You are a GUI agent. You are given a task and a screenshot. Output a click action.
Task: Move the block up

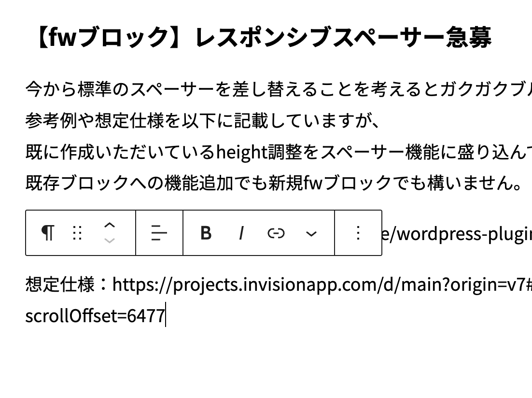pyautogui.click(x=110, y=225)
